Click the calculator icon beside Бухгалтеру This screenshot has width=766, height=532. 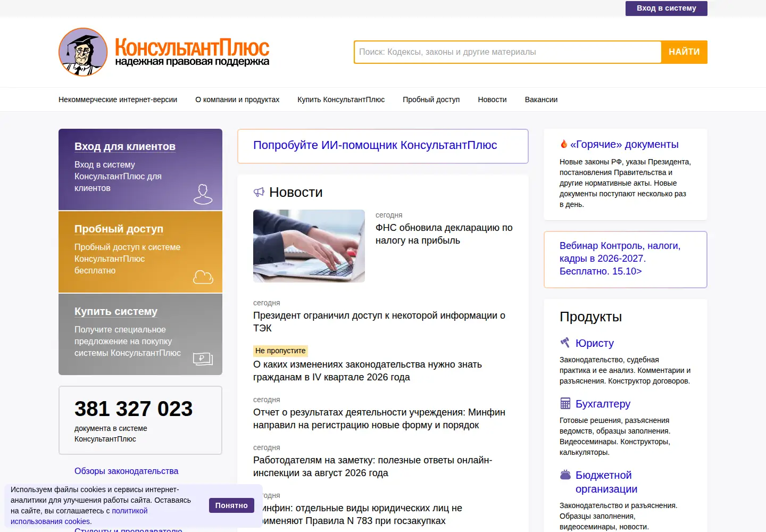tap(565, 403)
